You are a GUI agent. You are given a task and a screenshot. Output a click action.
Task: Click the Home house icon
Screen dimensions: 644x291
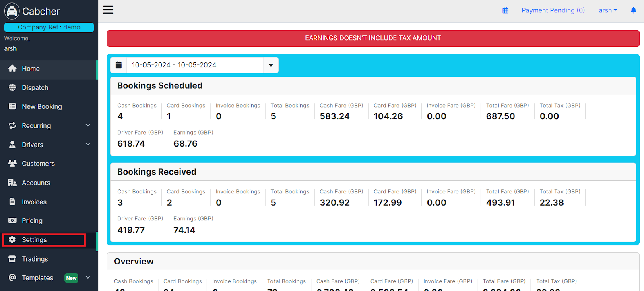pyautogui.click(x=12, y=69)
